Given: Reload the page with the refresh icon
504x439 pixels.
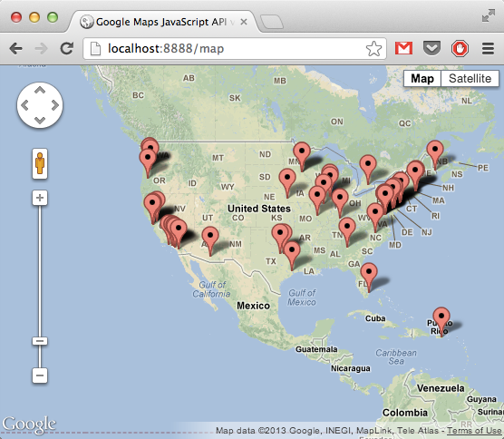Looking at the screenshot, I should 67,49.
